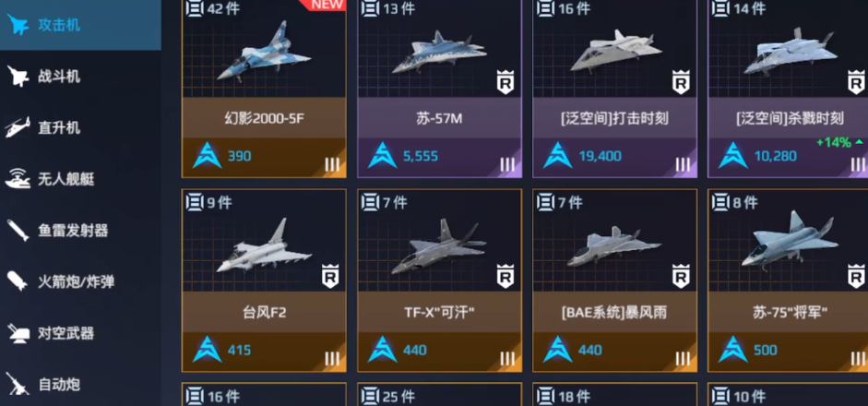Click the 19,400 price currency icon
Image resolution: width=868 pixels, height=406 pixels.
[557, 156]
